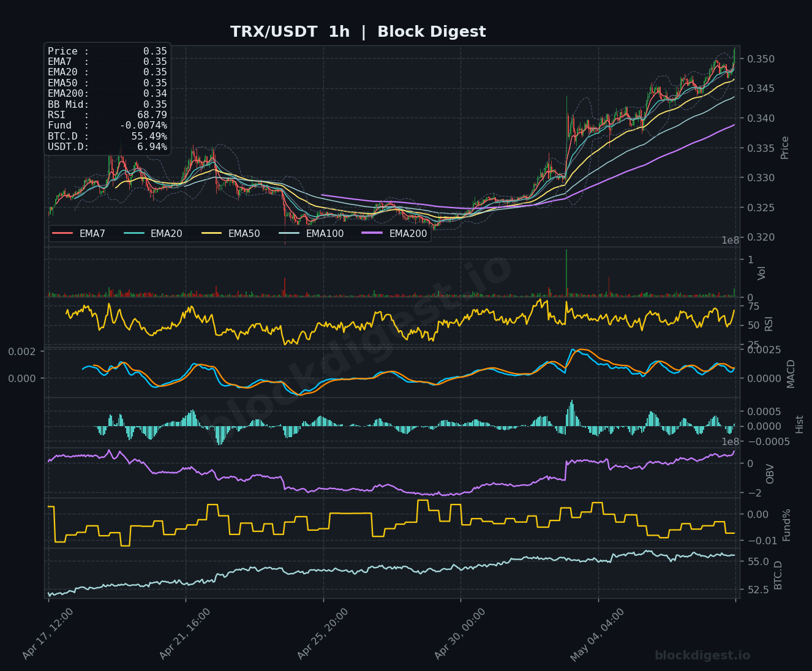Click the Hist axis tick 0.0005

click(x=763, y=411)
